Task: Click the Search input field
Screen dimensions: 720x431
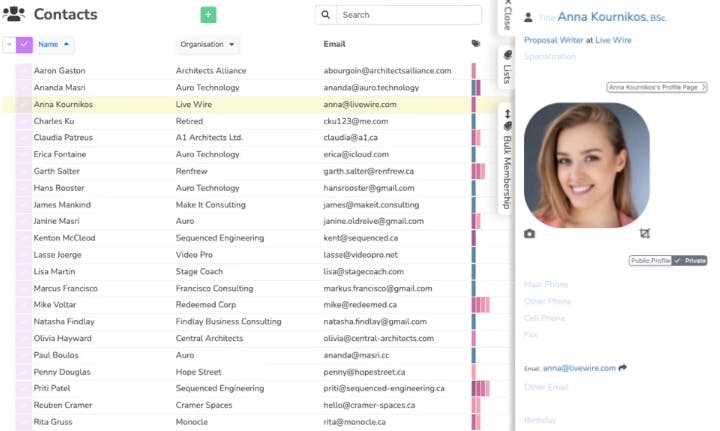Action: click(409, 15)
